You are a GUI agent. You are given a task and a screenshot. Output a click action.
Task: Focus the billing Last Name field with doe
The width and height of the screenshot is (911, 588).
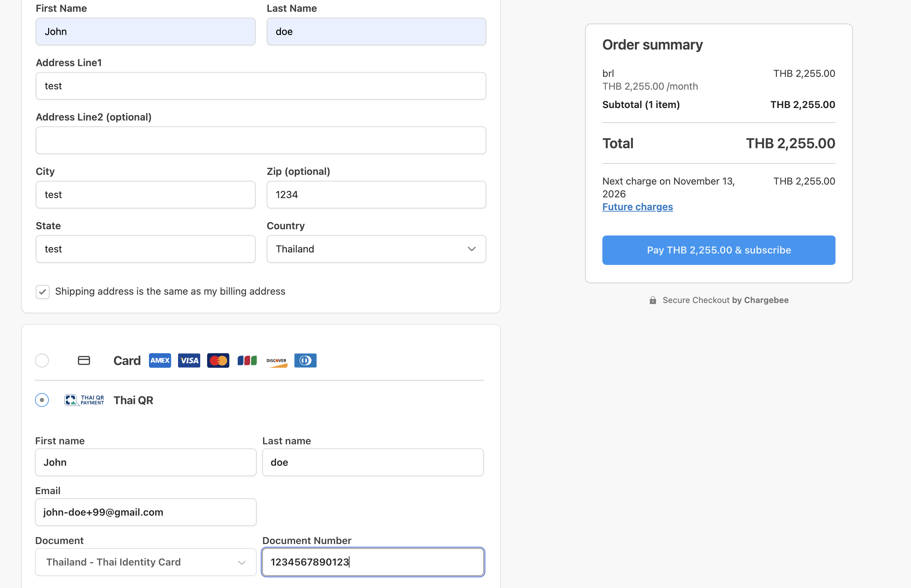click(x=376, y=31)
